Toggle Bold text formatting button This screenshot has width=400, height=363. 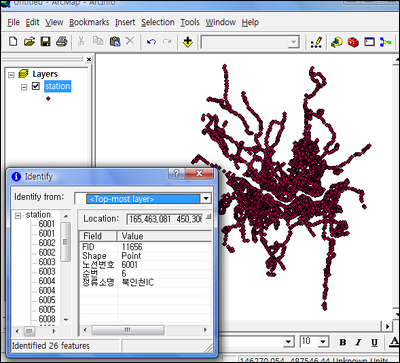342,342
